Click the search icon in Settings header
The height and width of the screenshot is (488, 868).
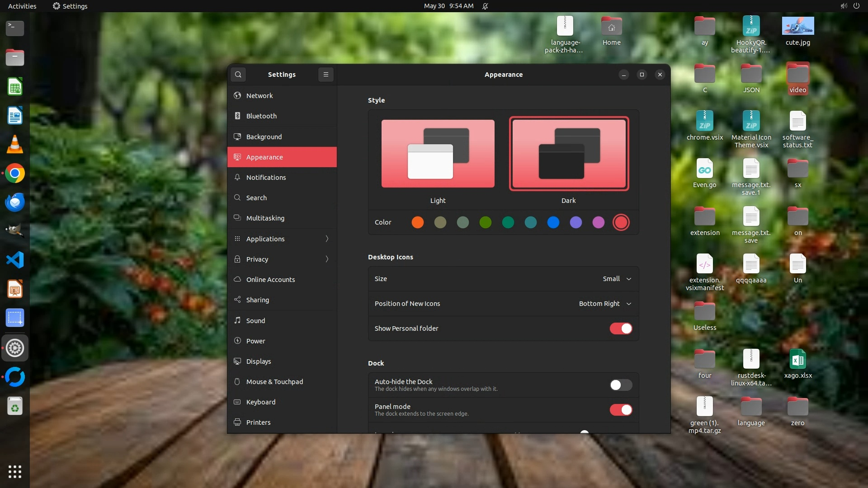238,75
